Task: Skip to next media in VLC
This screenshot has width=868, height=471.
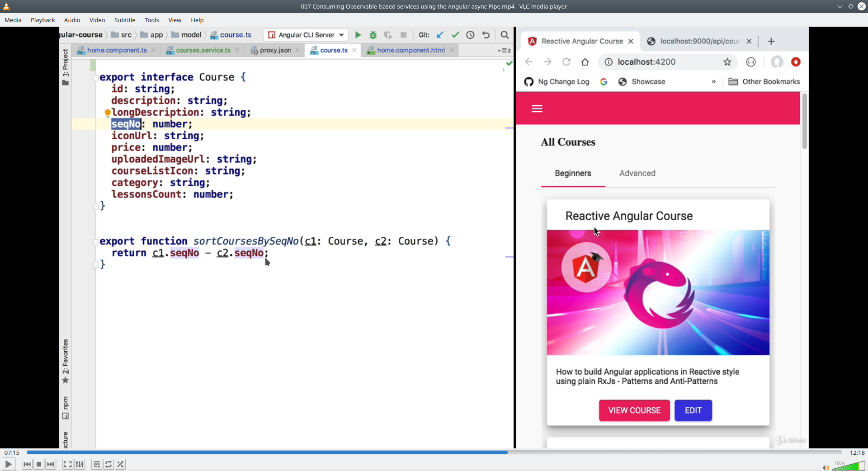Action: (x=51, y=464)
